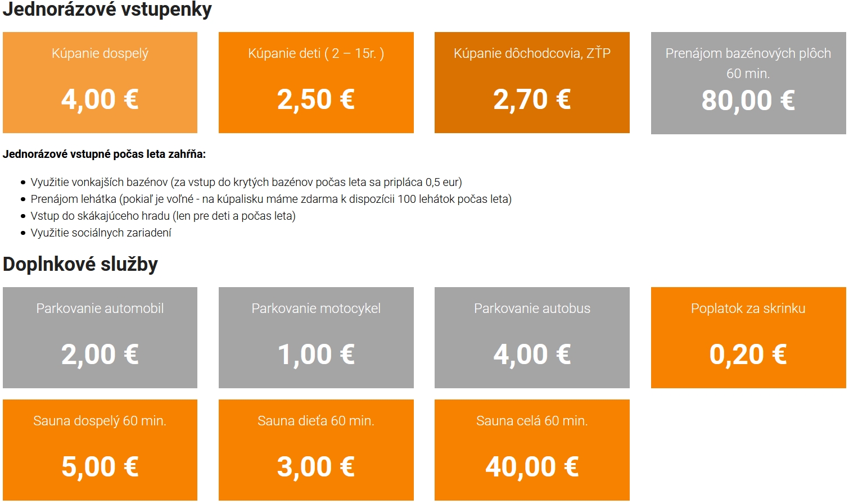Click the bold Jednorázové vstupné počas leta text
Viewport: 849px width, 504px height.
coord(105,154)
